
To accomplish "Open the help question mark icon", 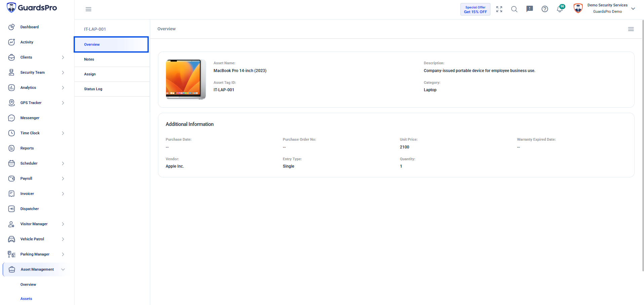I will click(545, 9).
